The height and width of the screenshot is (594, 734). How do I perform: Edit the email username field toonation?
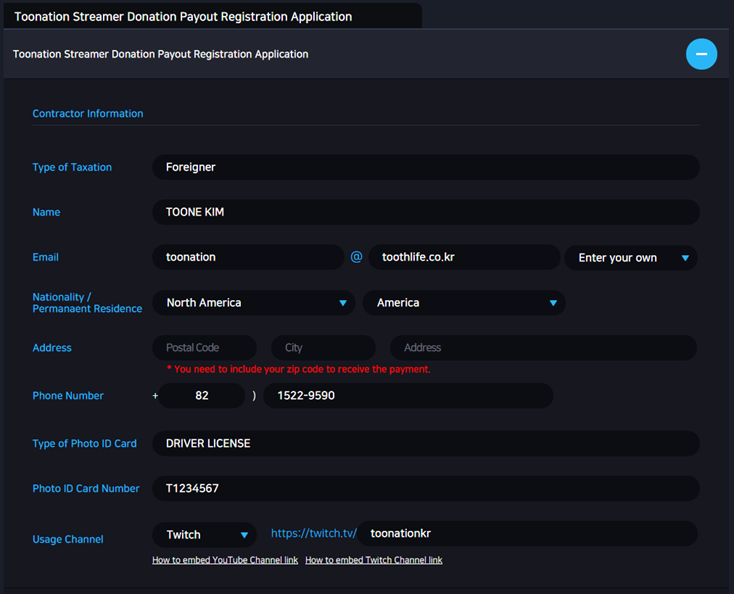[x=249, y=257]
